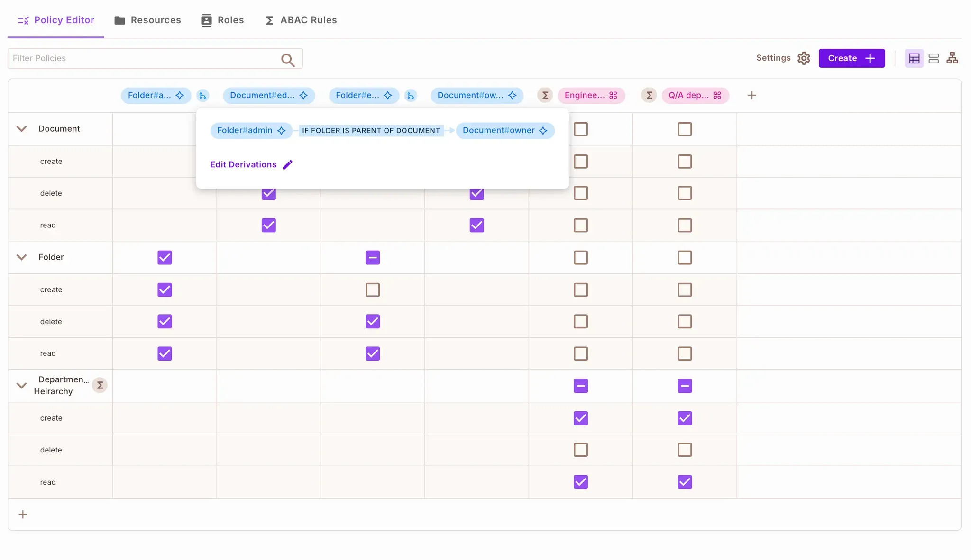Open the ABAC Rules tab
The width and height of the screenshot is (971, 560).
point(301,20)
